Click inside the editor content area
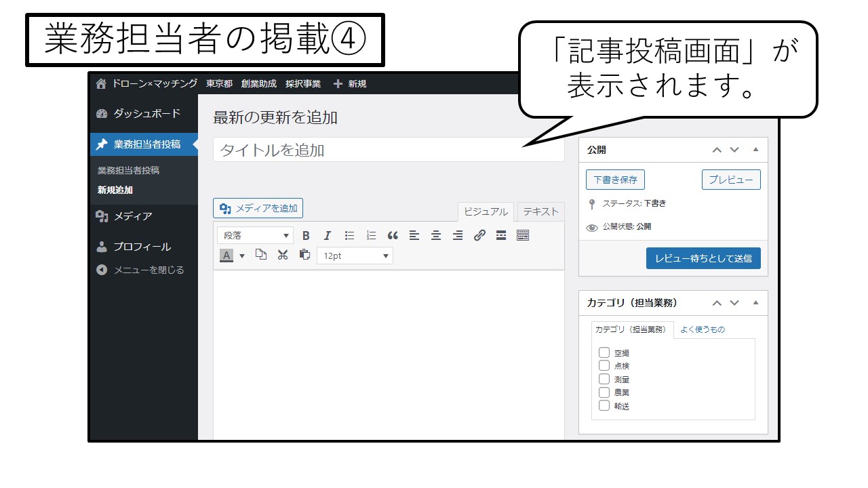Image resolution: width=868 pixels, height=488 pixels. (389, 355)
